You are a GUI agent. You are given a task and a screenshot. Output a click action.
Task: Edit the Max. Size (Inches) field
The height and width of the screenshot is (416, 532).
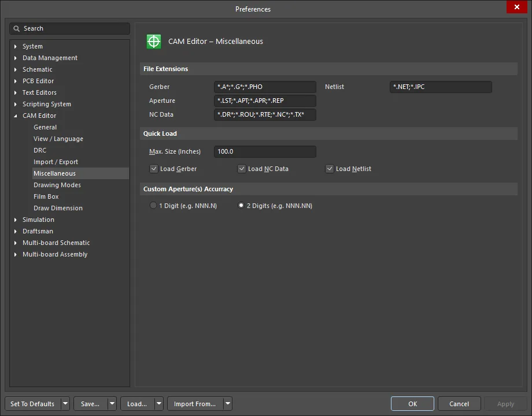pos(265,151)
